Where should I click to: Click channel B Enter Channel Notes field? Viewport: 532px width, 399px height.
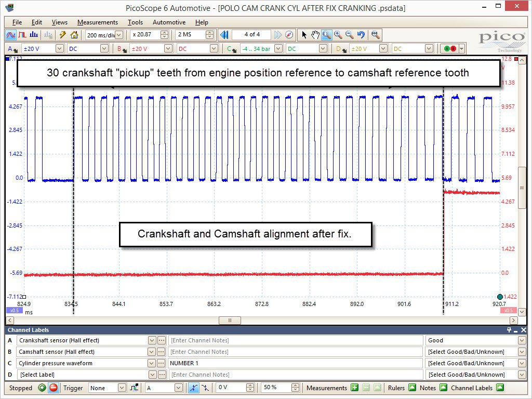click(x=295, y=352)
